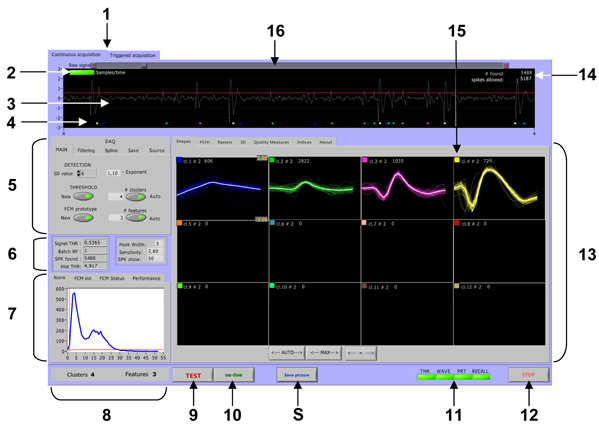The height and width of the screenshot is (425, 599).
Task: Click the red cl.8 cluster color square
Action: point(457,223)
